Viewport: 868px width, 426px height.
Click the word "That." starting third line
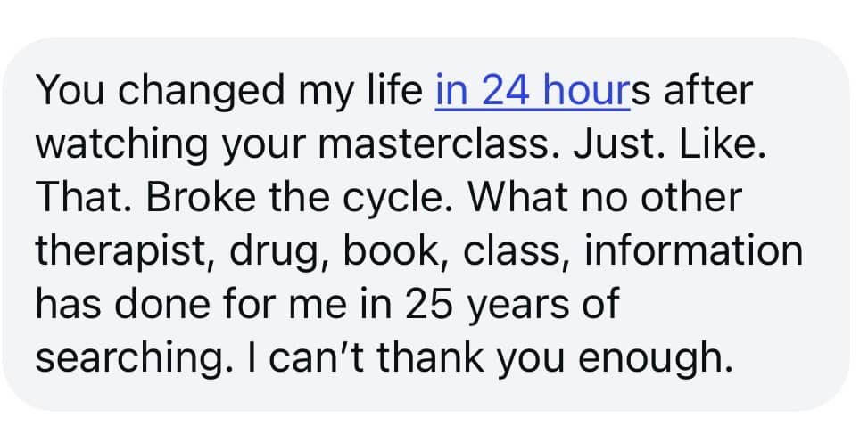(x=78, y=198)
